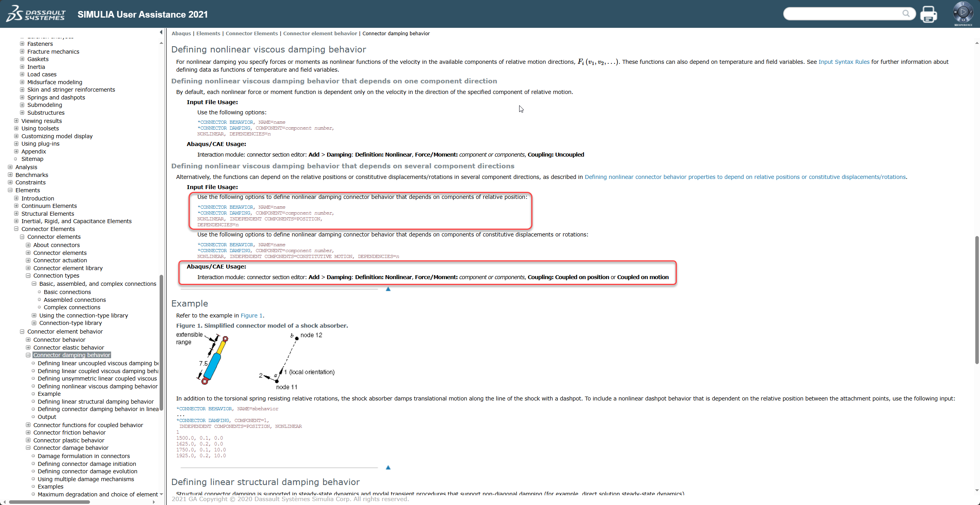980x505 pixels.
Task: Open Basic connections topic
Action: pos(67,292)
